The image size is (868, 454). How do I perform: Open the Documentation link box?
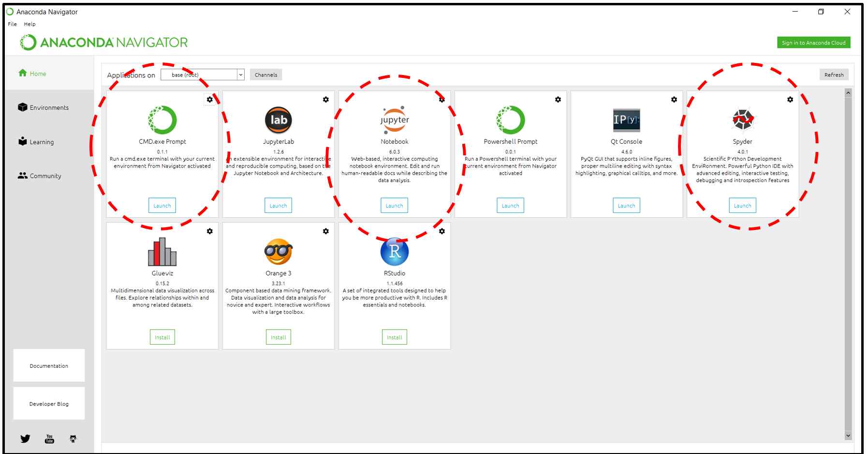coord(49,365)
